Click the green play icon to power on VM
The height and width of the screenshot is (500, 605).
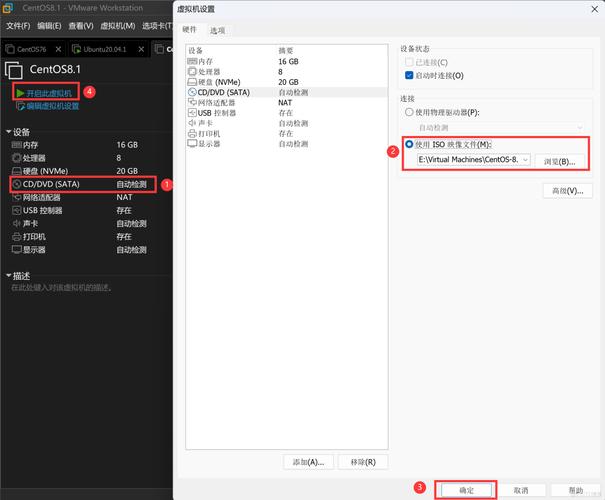pyautogui.click(x=20, y=93)
